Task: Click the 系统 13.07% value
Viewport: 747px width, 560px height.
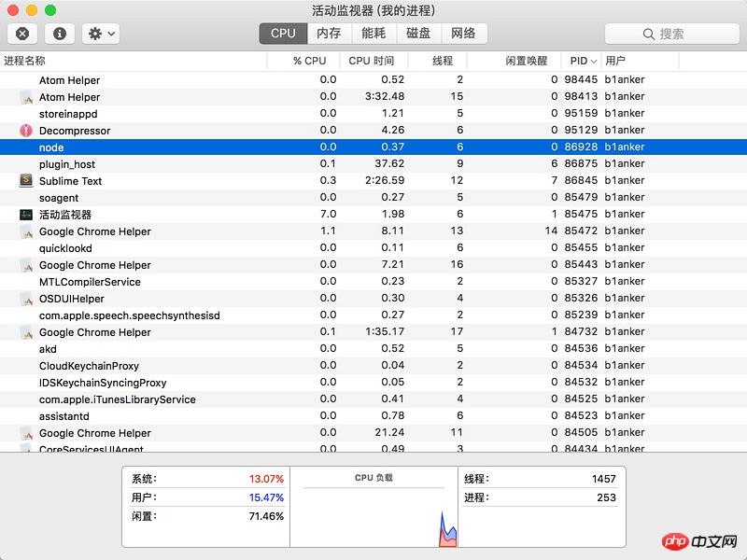Action: pyautogui.click(x=266, y=479)
